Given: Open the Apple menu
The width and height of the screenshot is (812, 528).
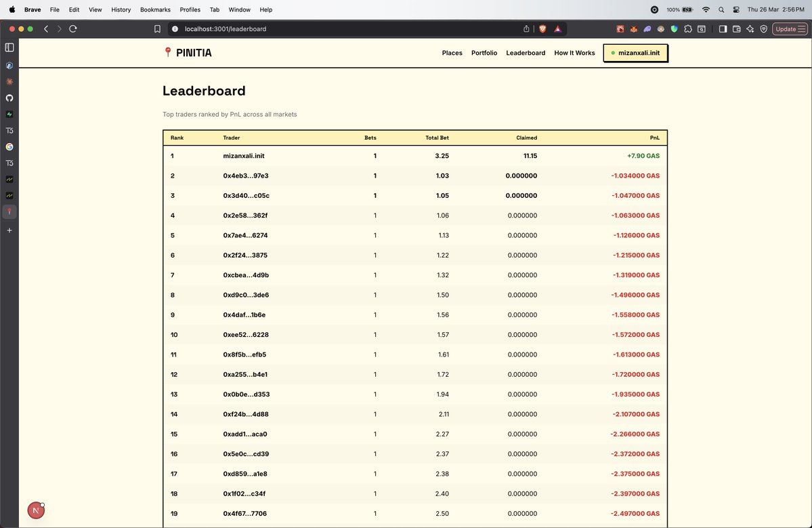Looking at the screenshot, I should 12,9.
